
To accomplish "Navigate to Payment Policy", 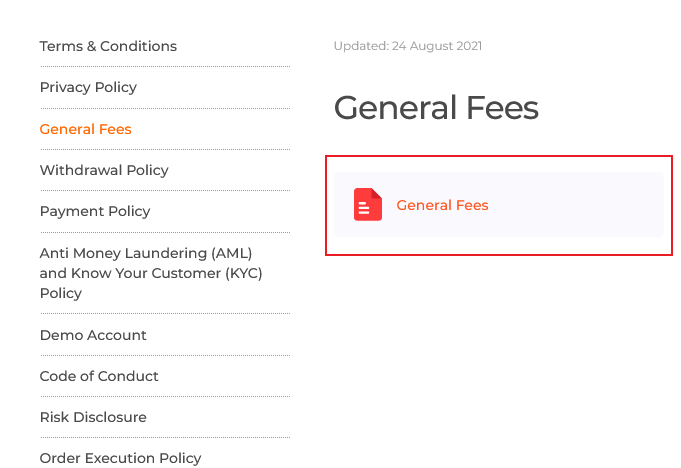I will coord(95,211).
